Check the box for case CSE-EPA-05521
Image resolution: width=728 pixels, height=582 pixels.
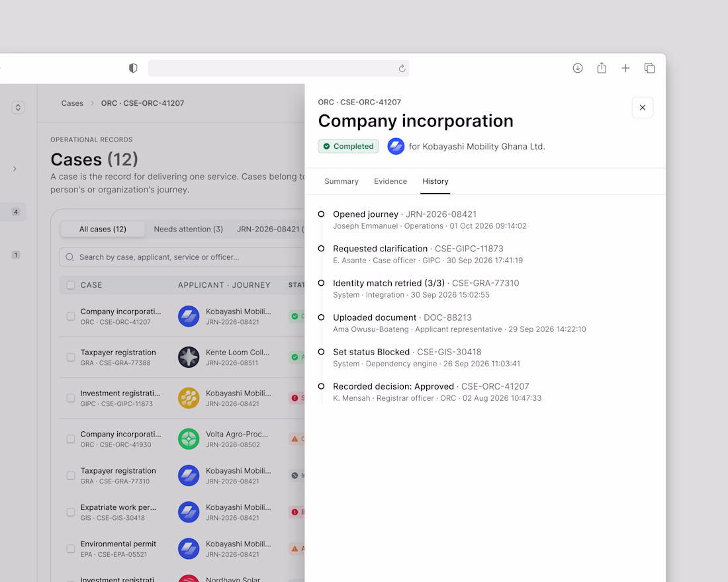pos(71,548)
